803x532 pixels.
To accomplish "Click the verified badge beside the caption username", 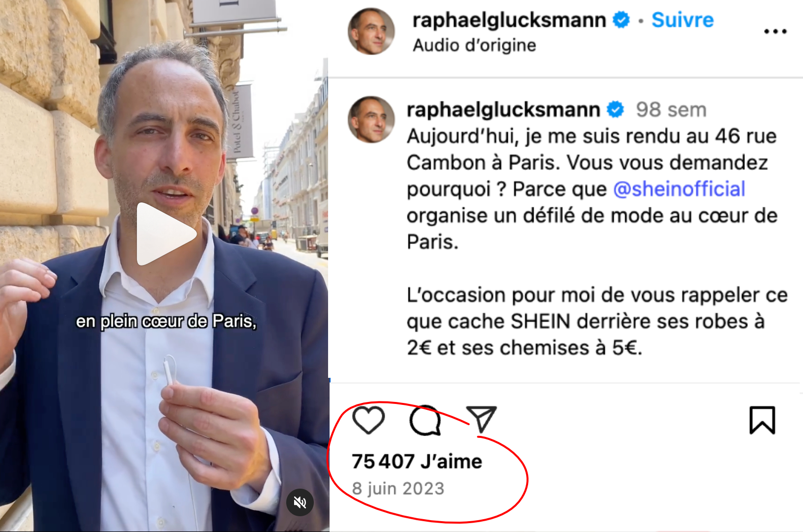I will (615, 109).
